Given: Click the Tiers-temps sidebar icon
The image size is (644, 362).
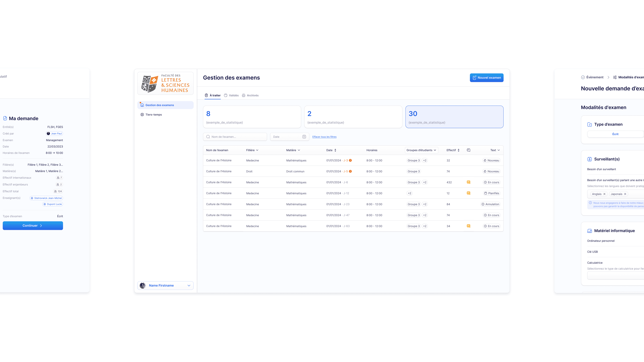Looking at the screenshot, I should 142,115.
